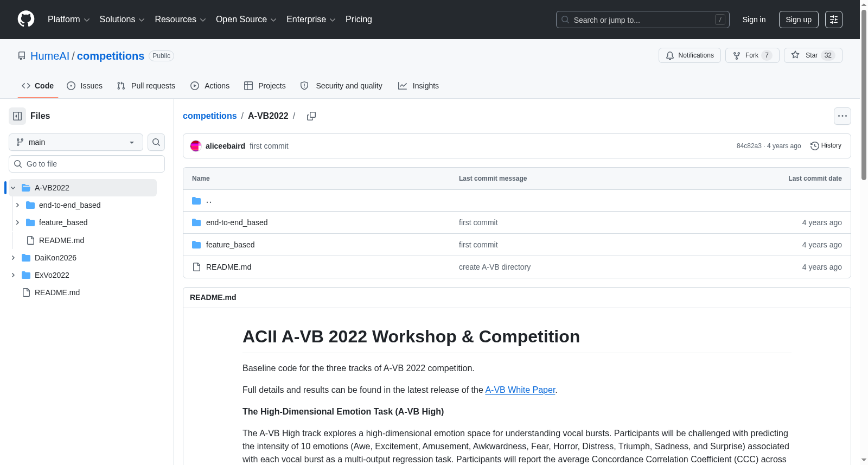Click the star icon for this repository
The height and width of the screenshot is (465, 868).
pos(795,55)
